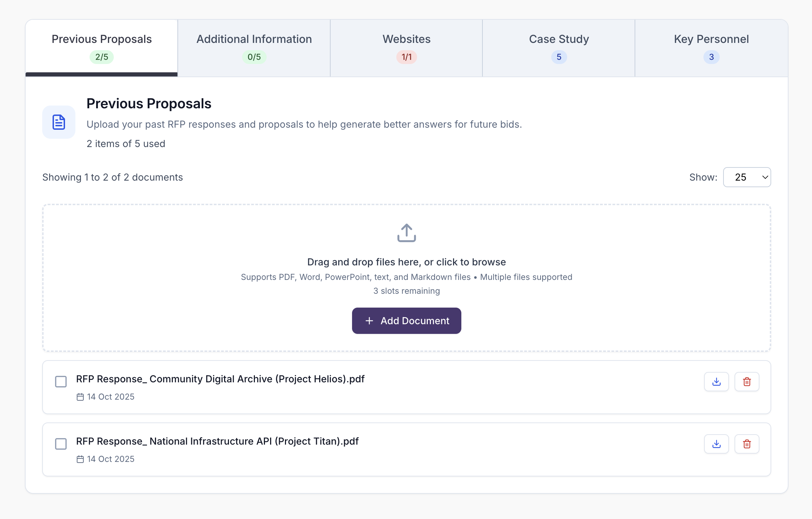Open the Show 25 per-page dropdown
This screenshot has height=519, width=812.
tap(747, 177)
